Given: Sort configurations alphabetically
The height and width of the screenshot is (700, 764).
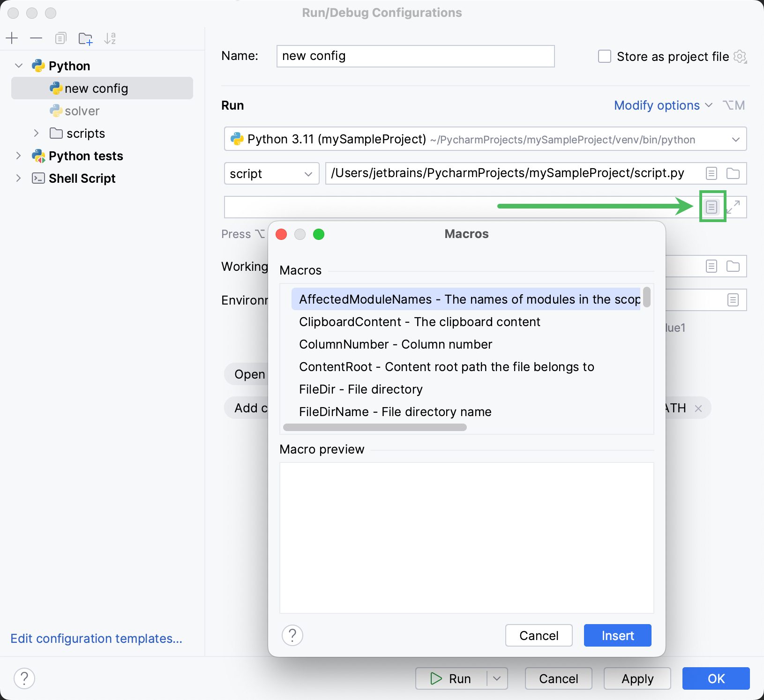Looking at the screenshot, I should point(110,38).
